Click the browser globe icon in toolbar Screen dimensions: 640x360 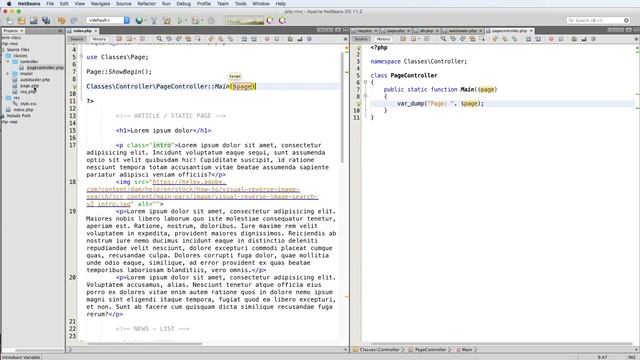pos(139,20)
